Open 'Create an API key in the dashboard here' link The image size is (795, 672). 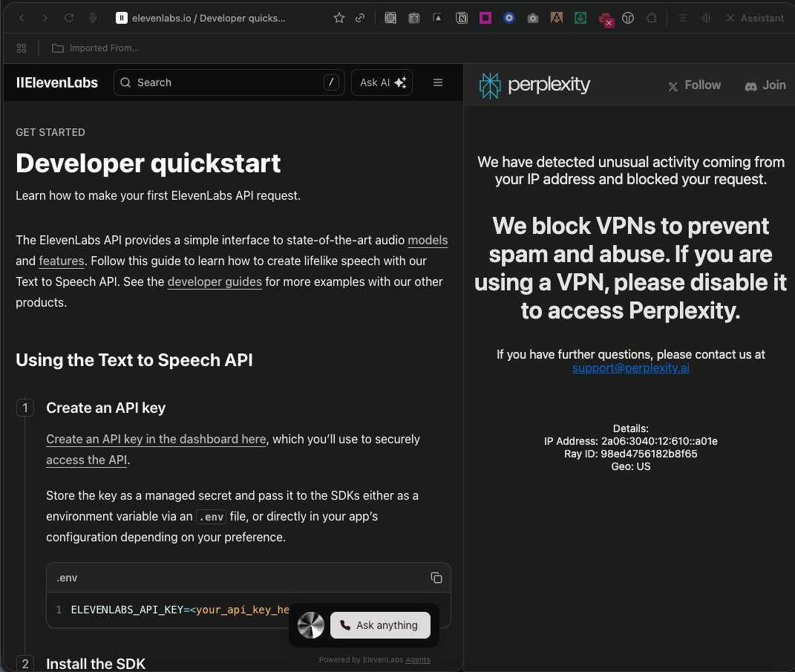156,439
